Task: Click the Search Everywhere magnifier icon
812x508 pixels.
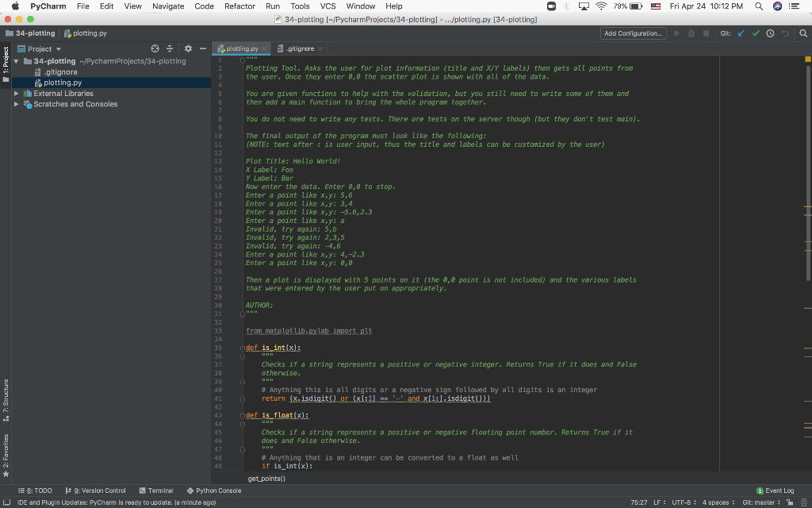Action: point(802,33)
